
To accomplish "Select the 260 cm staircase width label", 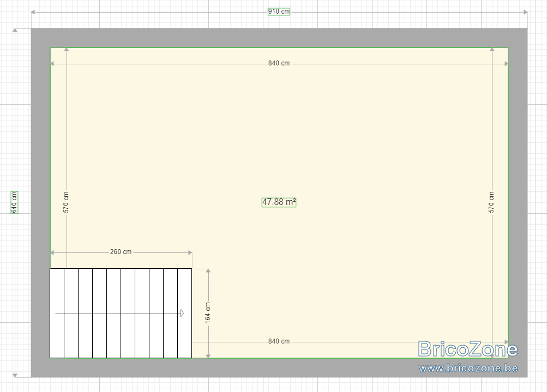I will pos(121,252).
